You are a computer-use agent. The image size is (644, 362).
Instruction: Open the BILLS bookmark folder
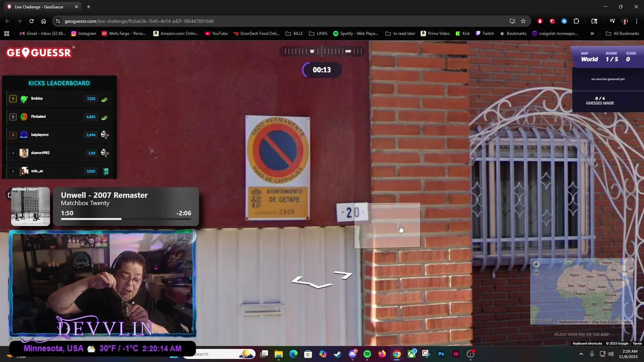click(x=294, y=34)
